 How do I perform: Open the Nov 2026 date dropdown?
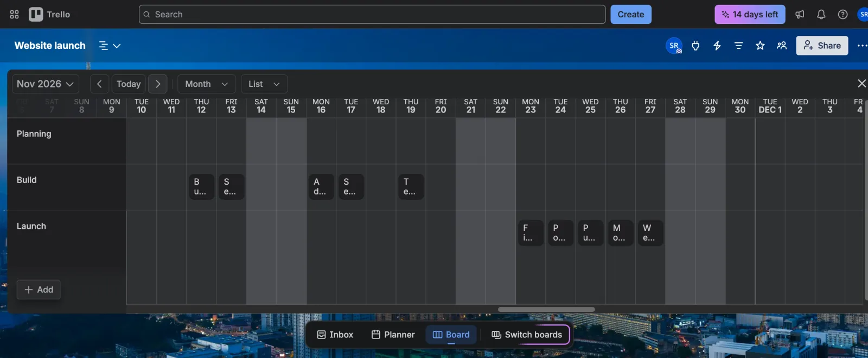click(x=46, y=84)
